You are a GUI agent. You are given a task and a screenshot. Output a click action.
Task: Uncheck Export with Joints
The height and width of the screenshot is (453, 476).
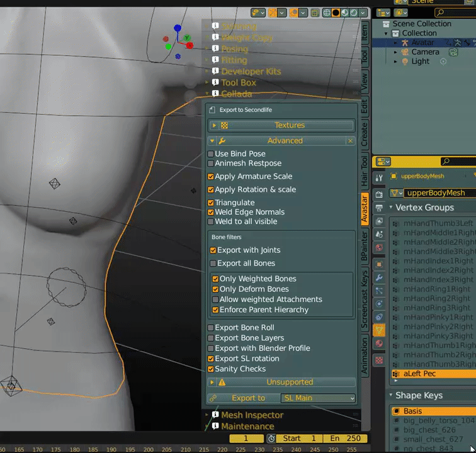(x=213, y=250)
